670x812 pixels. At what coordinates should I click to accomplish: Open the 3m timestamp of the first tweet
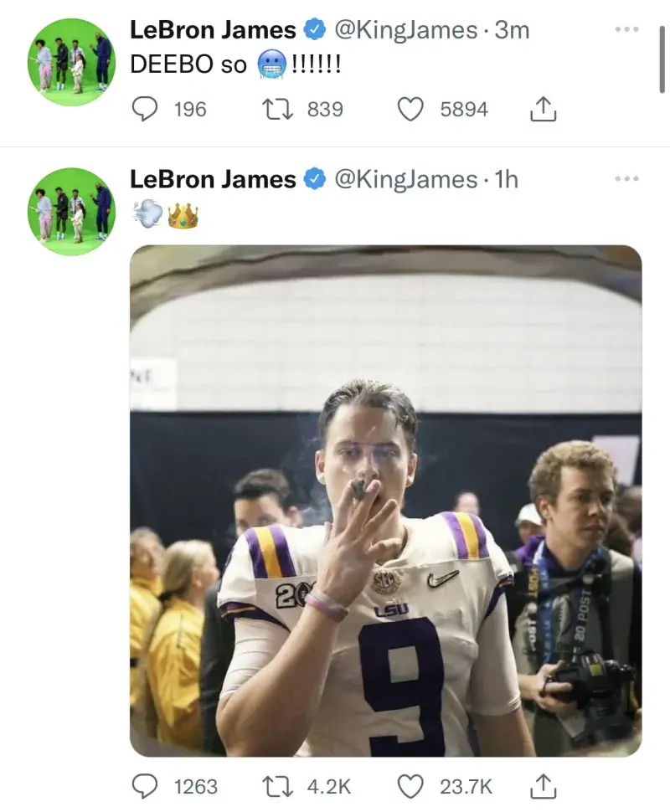coord(513,30)
